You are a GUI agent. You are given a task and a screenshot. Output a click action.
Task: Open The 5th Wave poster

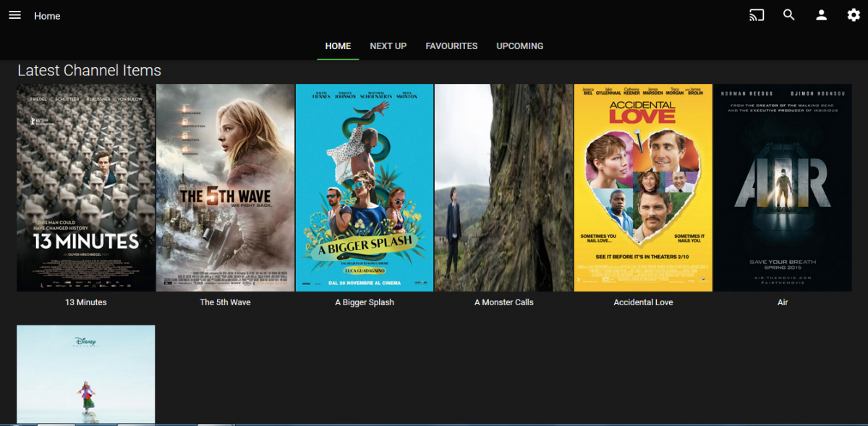[226, 188]
